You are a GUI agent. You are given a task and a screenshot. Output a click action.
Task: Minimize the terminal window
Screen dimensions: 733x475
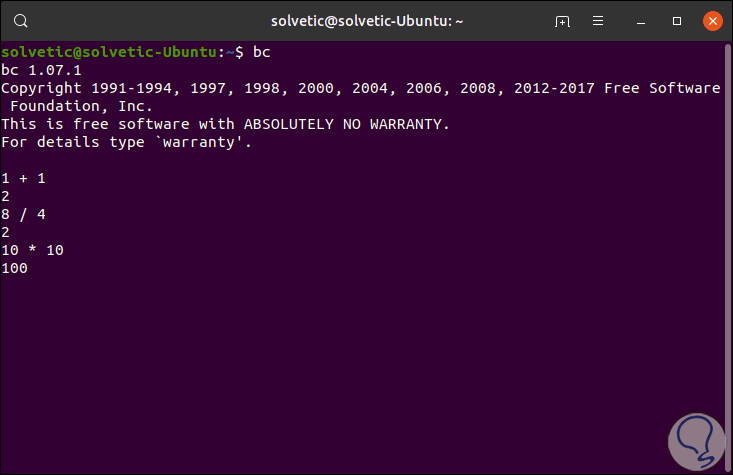[x=641, y=22]
